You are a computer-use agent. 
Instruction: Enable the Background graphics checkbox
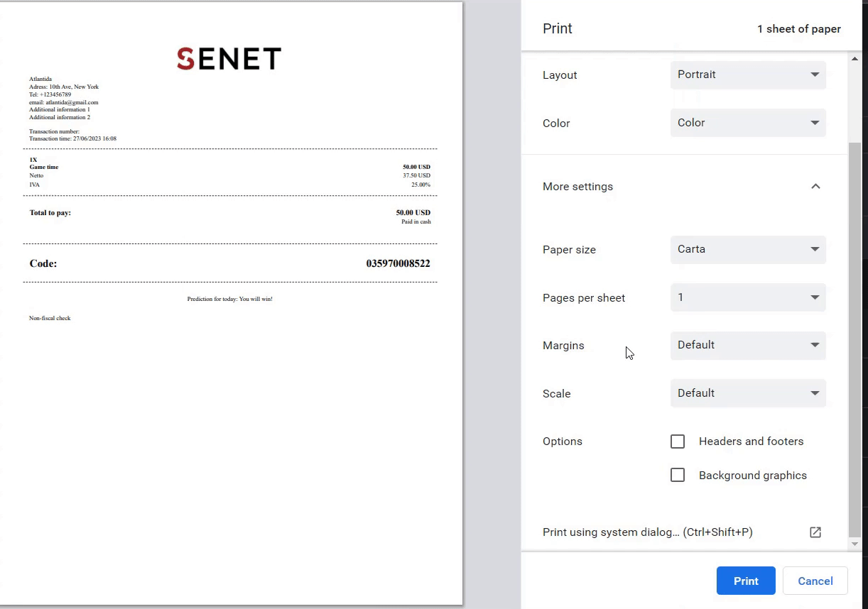pos(678,476)
